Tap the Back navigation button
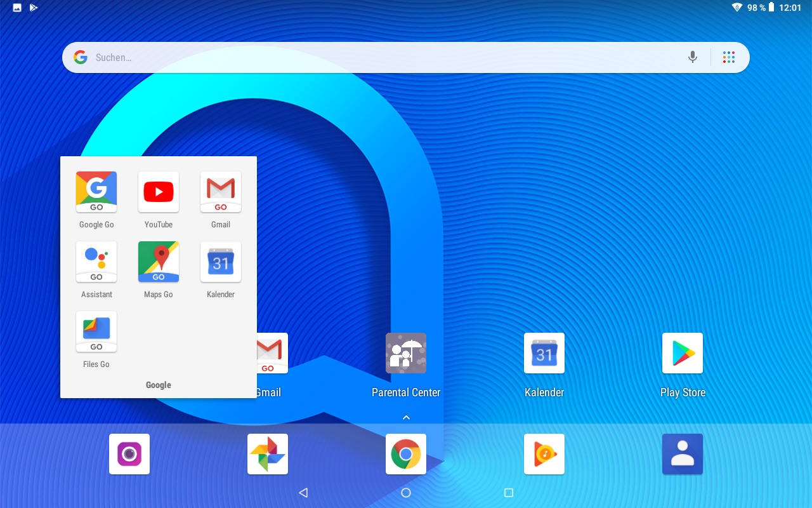 click(x=303, y=493)
